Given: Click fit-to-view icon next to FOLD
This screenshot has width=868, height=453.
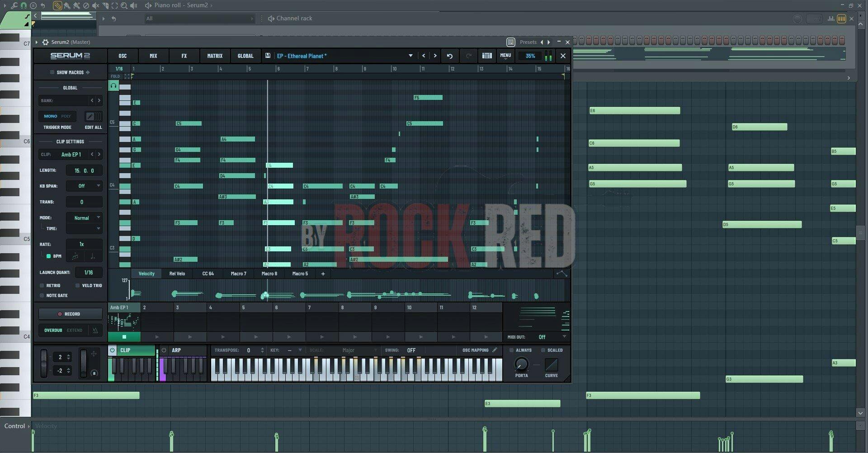Looking at the screenshot, I should pos(127,76).
